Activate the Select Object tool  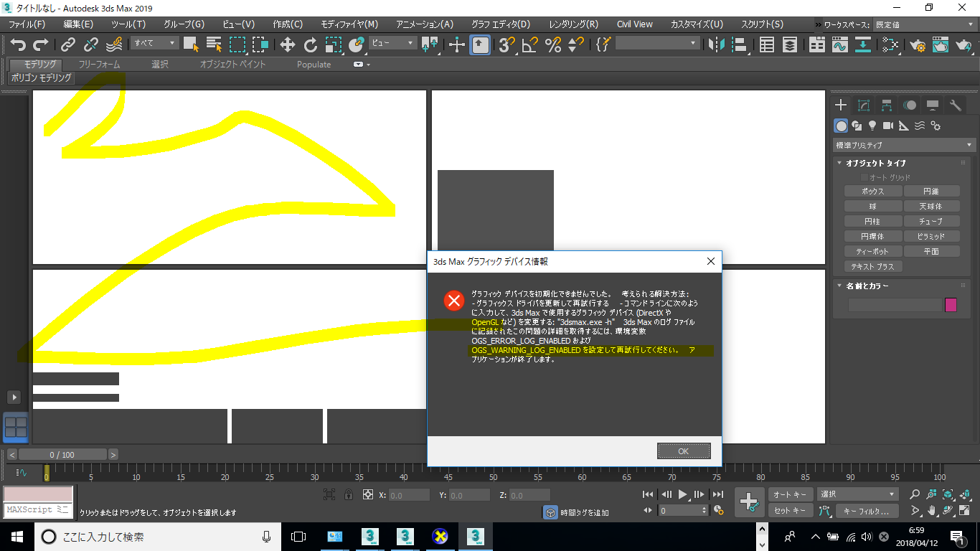pos(192,44)
